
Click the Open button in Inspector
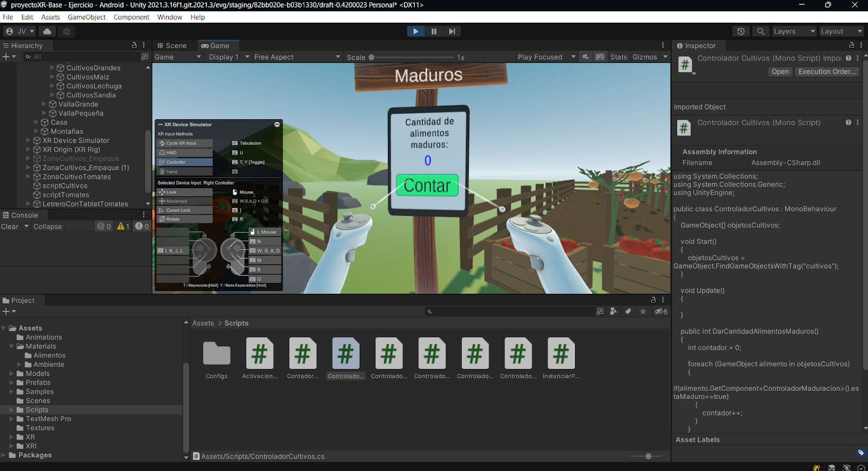point(780,72)
